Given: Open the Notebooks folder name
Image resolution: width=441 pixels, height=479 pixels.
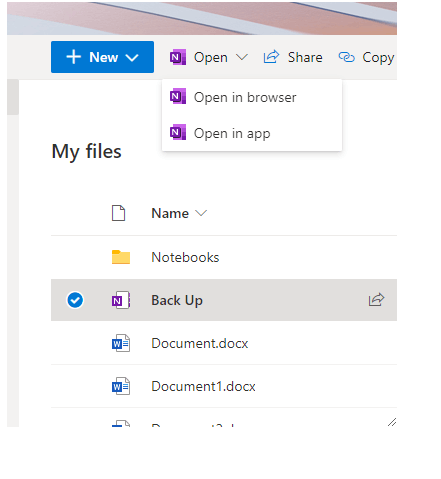Looking at the screenshot, I should [185, 257].
